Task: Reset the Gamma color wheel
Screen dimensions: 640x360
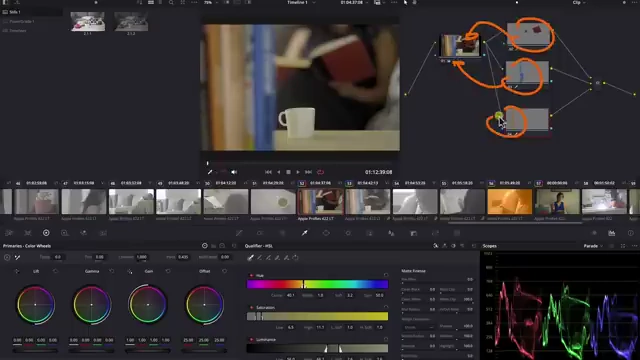Action: coord(111,271)
